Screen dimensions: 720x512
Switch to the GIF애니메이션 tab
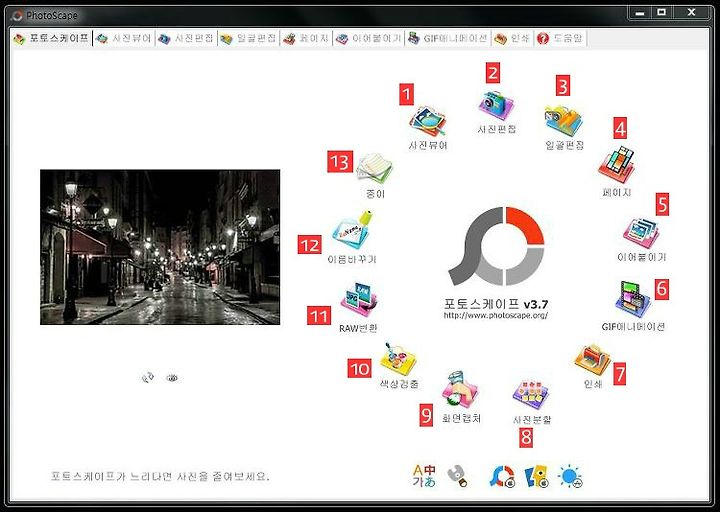click(448, 39)
